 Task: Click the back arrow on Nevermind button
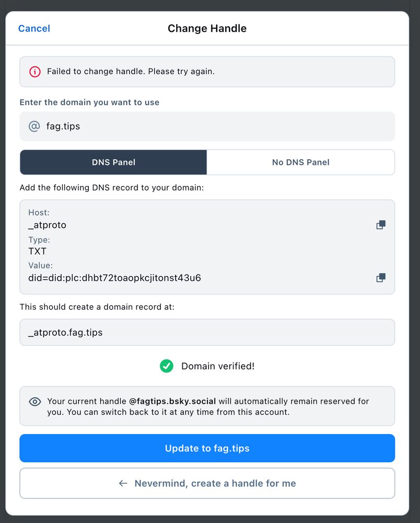pos(123,483)
